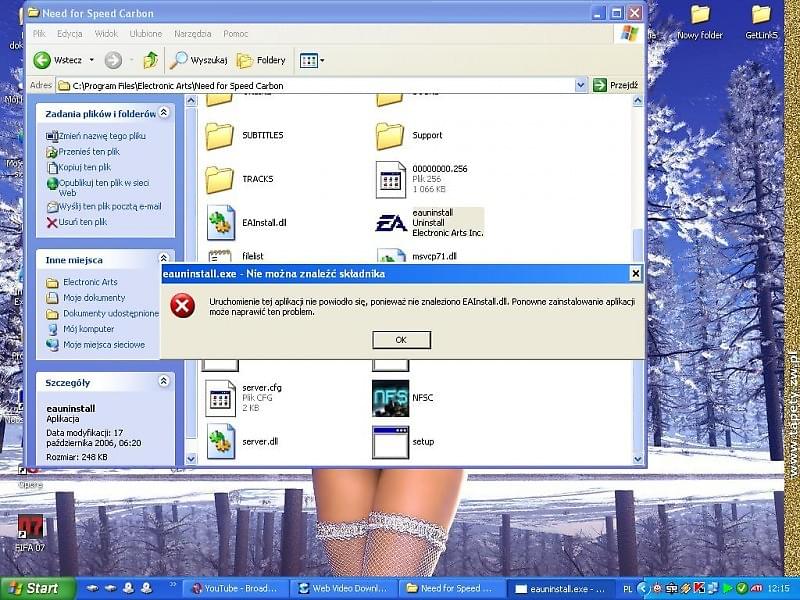This screenshot has width=800, height=600.
Task: Click Opublikuj ten plik w sieci Web
Action: point(104,187)
